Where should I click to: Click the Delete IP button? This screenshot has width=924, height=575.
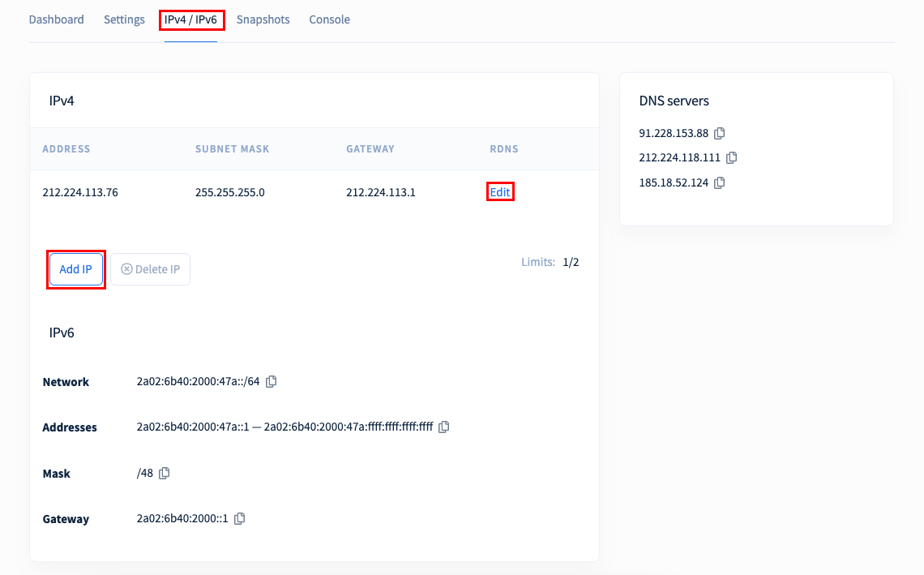tap(150, 269)
